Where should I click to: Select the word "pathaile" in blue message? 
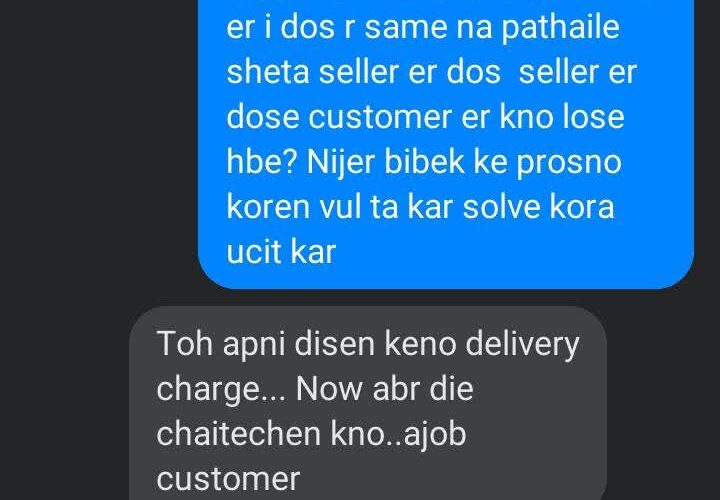pos(560,27)
